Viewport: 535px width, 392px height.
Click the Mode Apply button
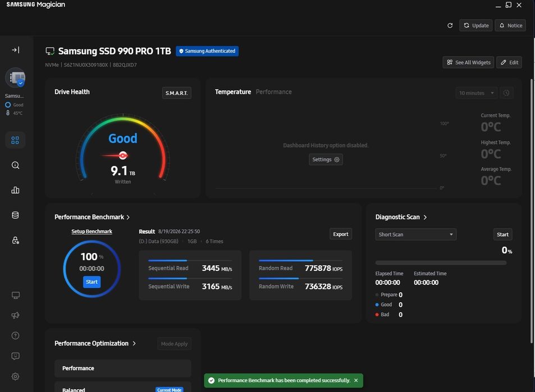[175, 344]
